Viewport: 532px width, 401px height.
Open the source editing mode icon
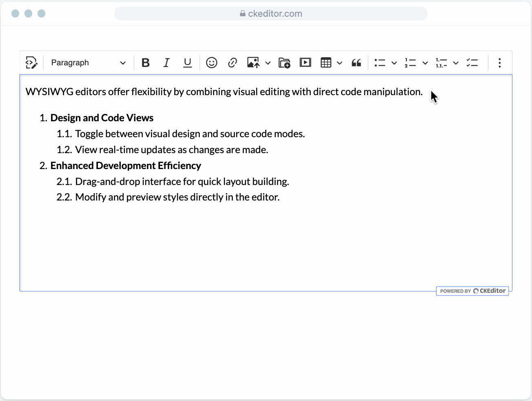point(31,63)
